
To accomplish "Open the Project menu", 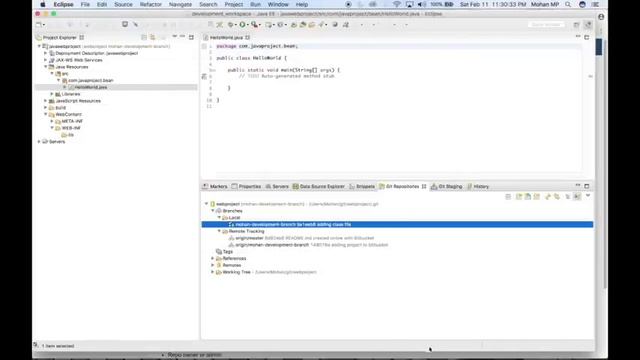I will pyautogui.click(x=233, y=4).
